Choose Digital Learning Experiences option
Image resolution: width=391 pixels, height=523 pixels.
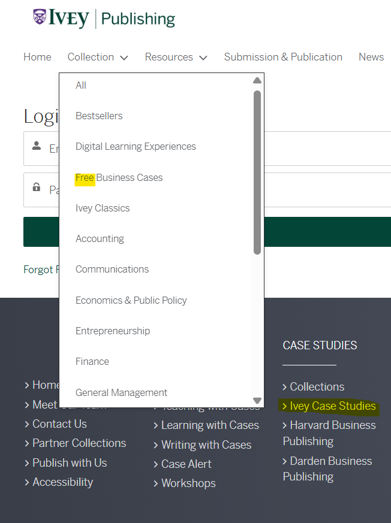[x=135, y=146]
